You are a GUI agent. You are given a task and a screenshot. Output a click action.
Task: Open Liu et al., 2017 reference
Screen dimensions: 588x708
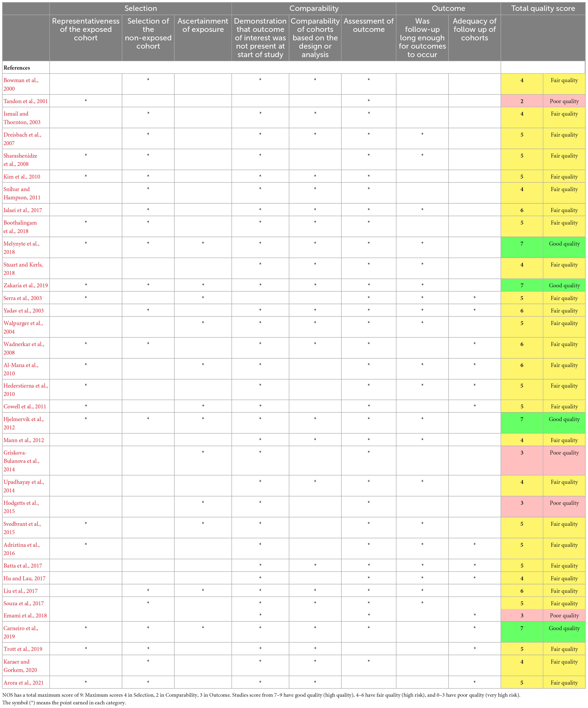(x=21, y=591)
